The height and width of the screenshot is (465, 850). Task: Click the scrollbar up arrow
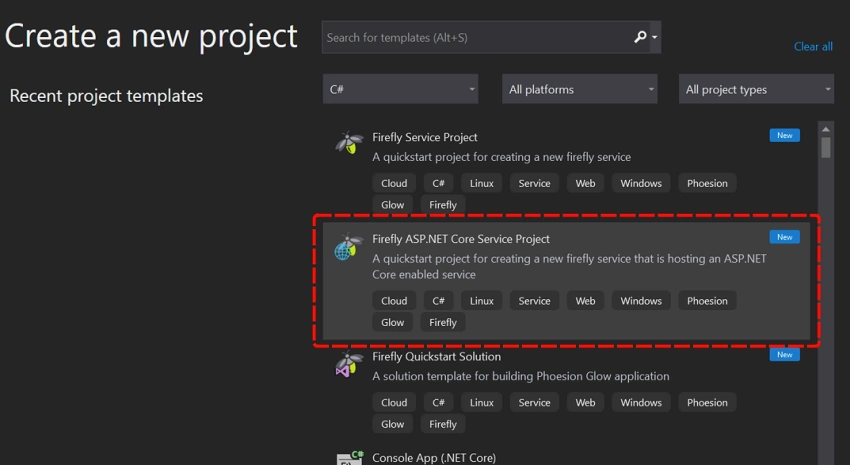pos(826,129)
